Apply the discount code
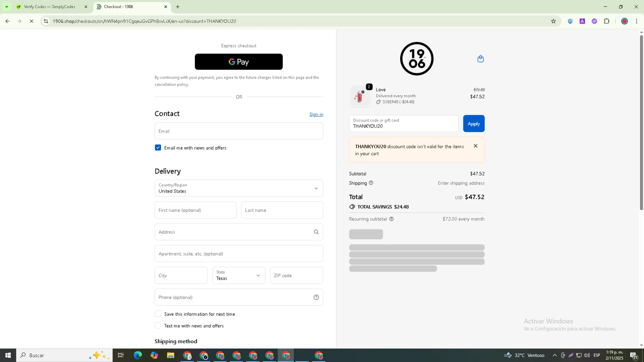644x362 pixels. 474,124
